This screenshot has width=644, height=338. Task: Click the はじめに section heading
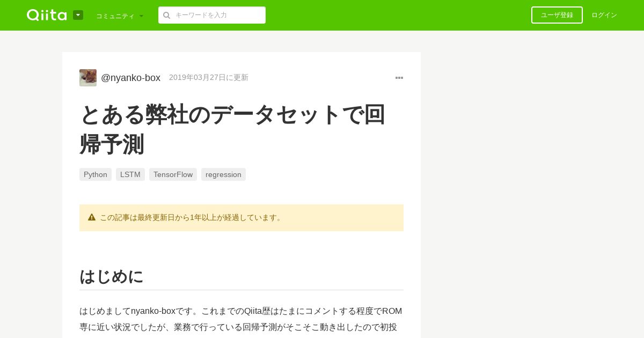point(112,276)
